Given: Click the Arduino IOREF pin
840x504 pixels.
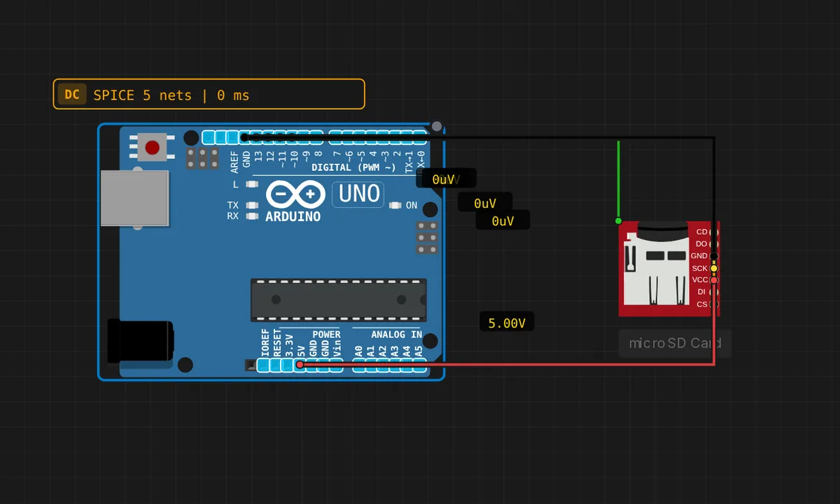Looking at the screenshot, I should [264, 365].
